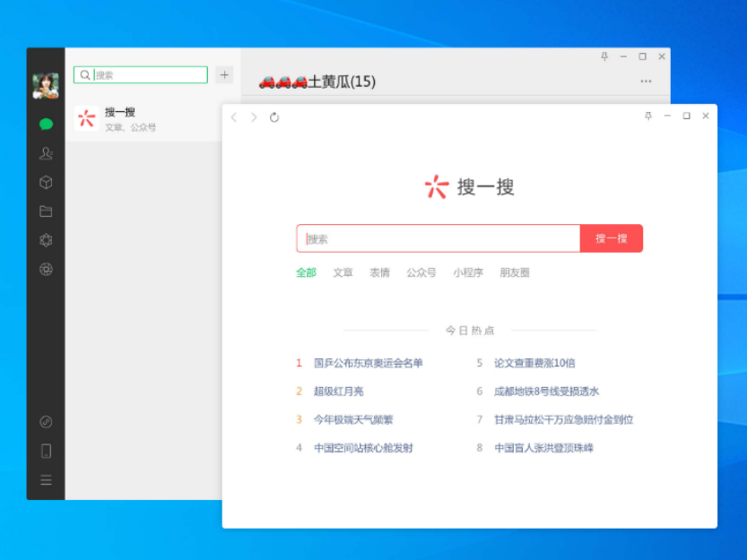Close the main WeChat window
This screenshot has width=747, height=560.
point(662,56)
